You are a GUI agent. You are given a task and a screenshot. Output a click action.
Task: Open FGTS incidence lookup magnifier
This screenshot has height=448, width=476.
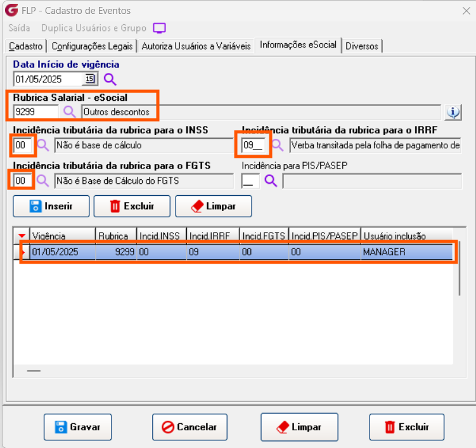tap(42, 181)
